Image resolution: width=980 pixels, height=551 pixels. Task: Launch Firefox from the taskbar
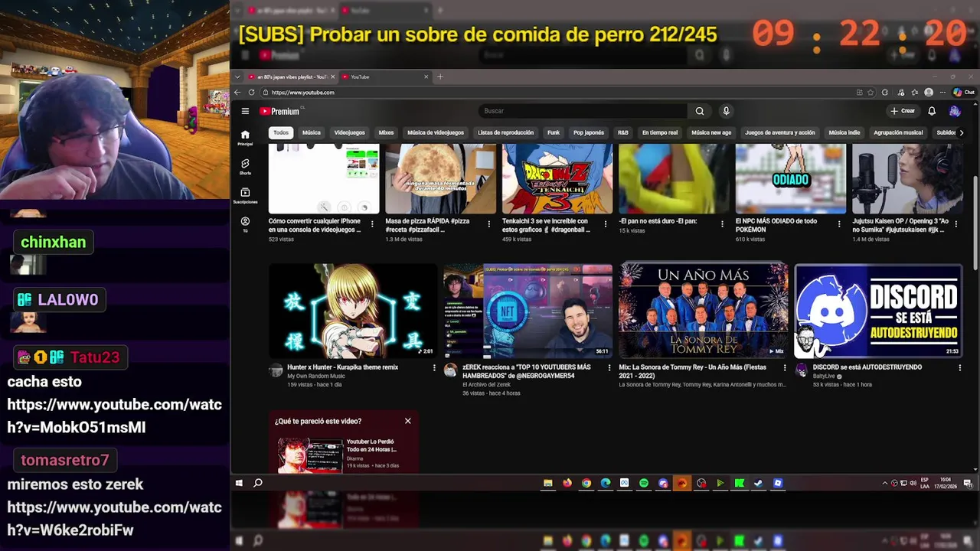(567, 483)
